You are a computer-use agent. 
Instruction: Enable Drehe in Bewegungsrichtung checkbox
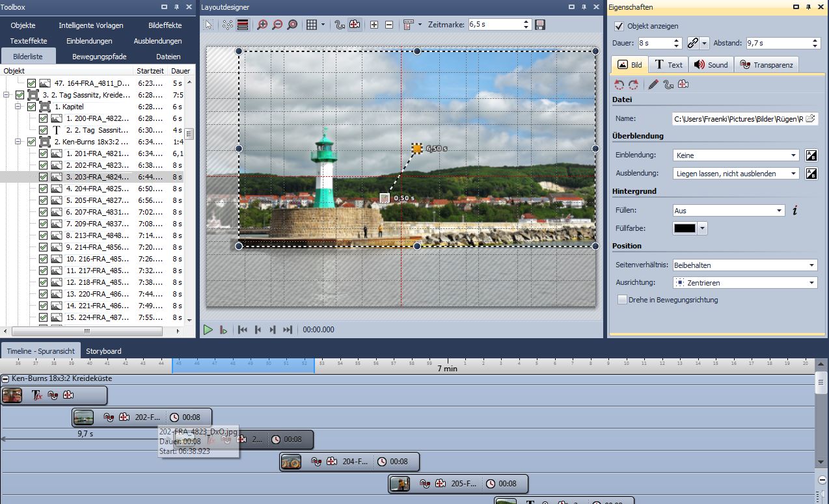[x=623, y=300]
